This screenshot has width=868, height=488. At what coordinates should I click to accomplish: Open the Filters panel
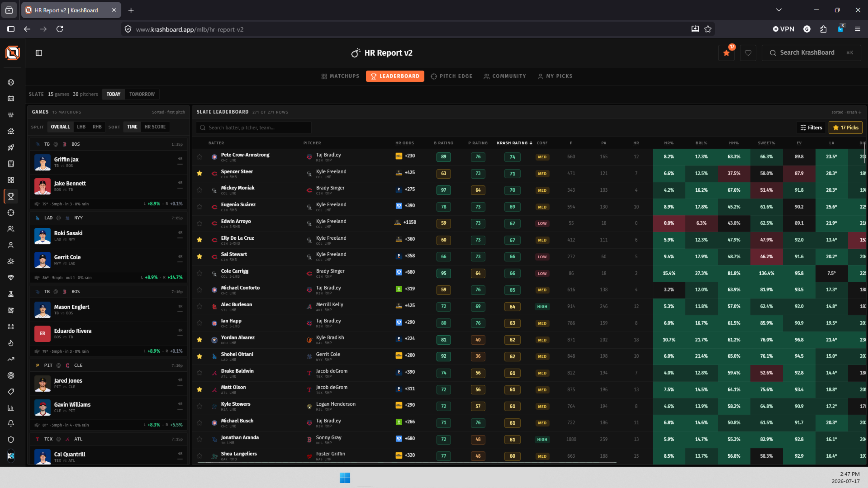pos(811,128)
